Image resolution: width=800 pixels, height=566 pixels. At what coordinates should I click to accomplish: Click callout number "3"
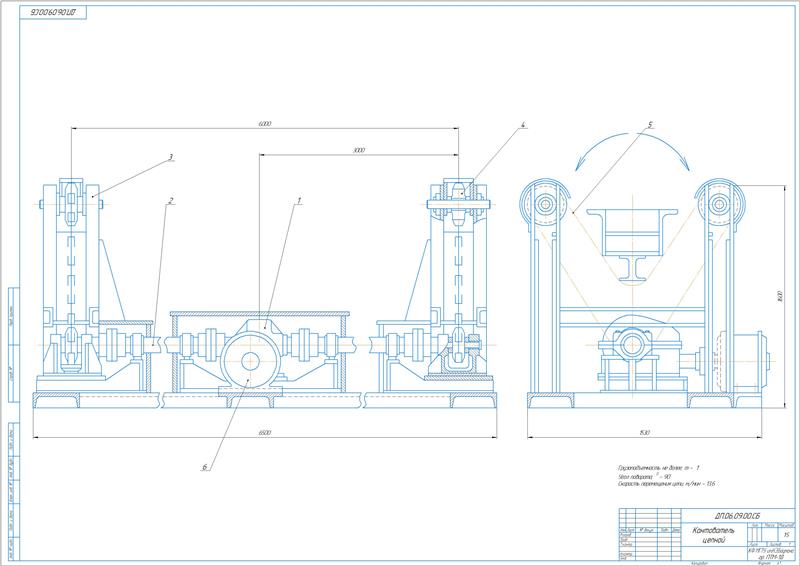coord(171,157)
